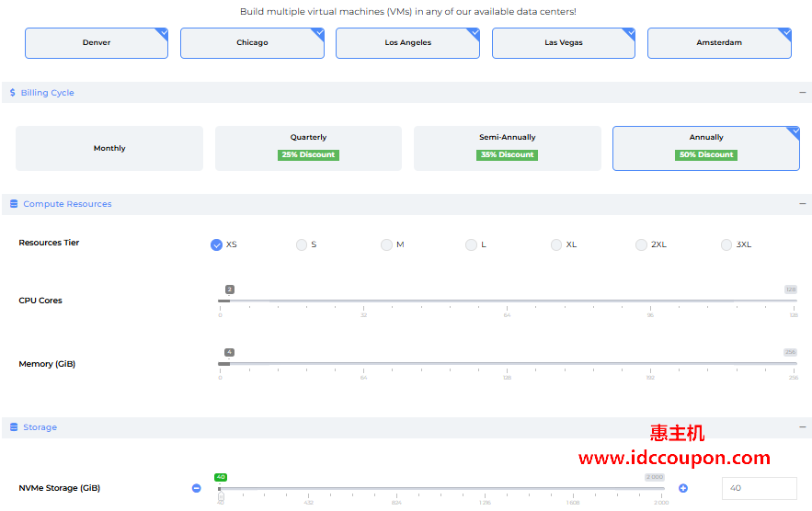
Task: Click the plus icon beside NVMe Storage slider
Action: 682,488
